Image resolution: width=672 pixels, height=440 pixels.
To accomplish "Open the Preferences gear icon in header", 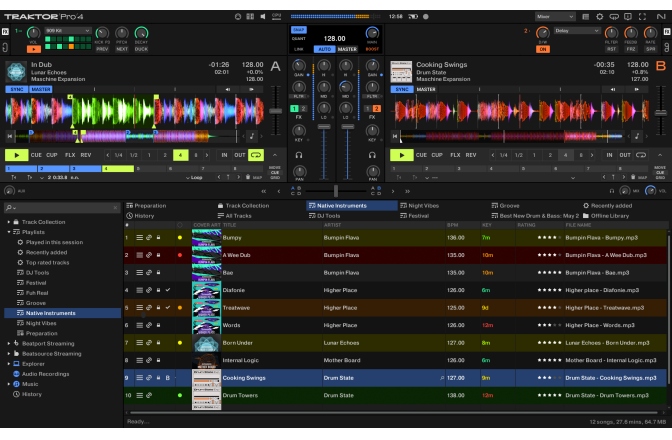I will [x=600, y=17].
